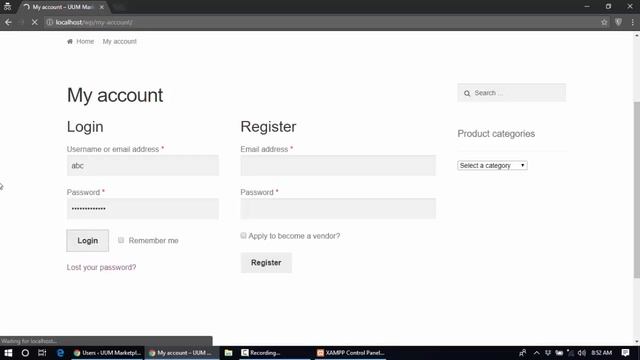Click into the Search box
The image size is (640, 360).
pos(512,93)
